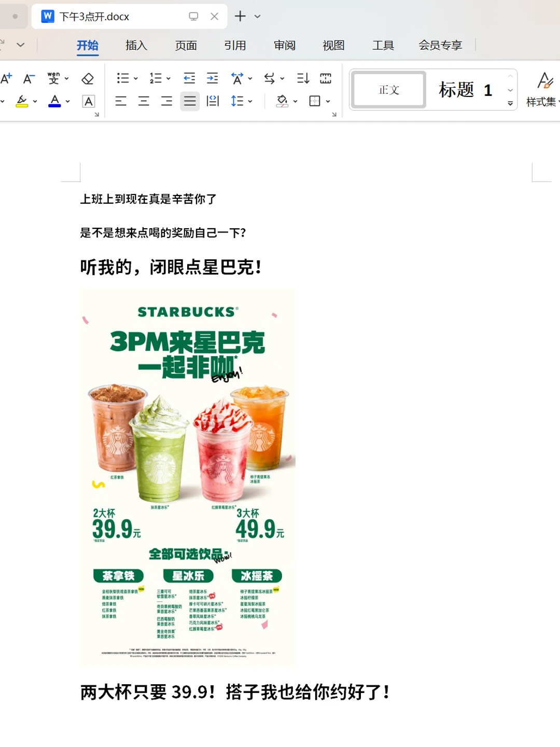Place cursor in line 上班上到现在真是辛苦你了

point(148,199)
